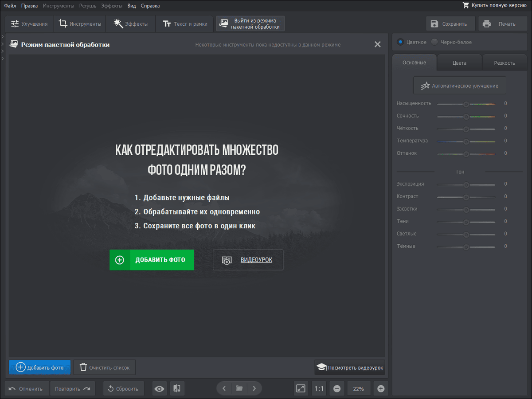Click Купить полную версию cart link
Viewport: 532px width, 399px height.
coord(495,5)
